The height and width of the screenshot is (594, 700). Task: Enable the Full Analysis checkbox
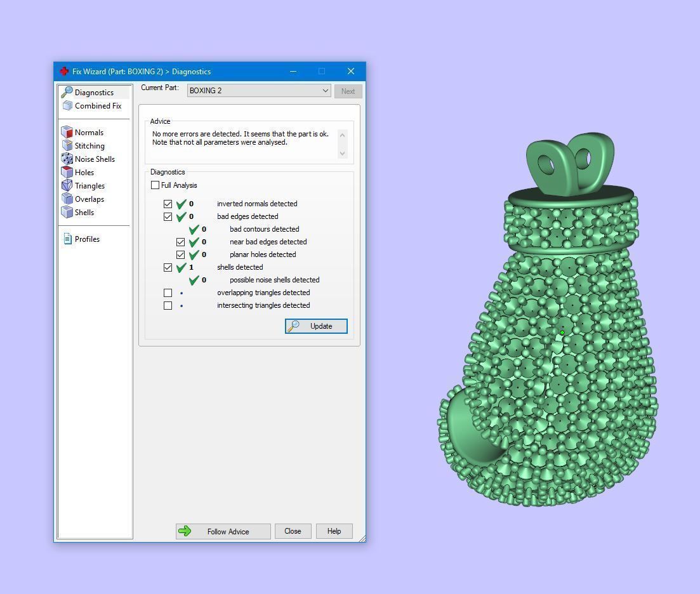155,185
